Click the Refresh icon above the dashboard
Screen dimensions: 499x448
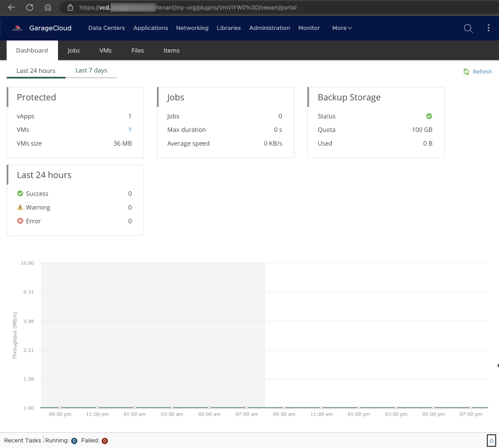pos(465,72)
